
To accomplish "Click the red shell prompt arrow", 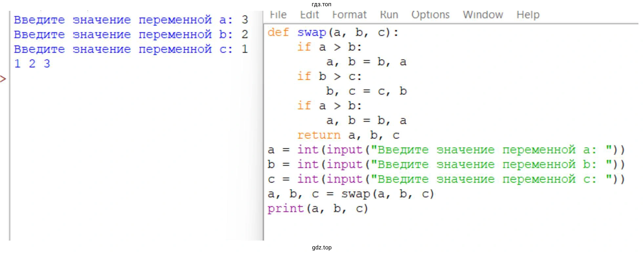I will 3,79.
